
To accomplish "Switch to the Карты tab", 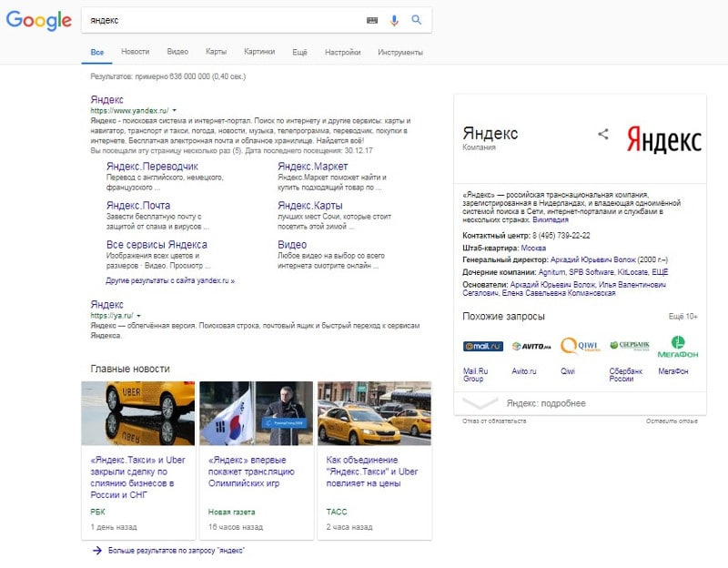I will pyautogui.click(x=216, y=52).
